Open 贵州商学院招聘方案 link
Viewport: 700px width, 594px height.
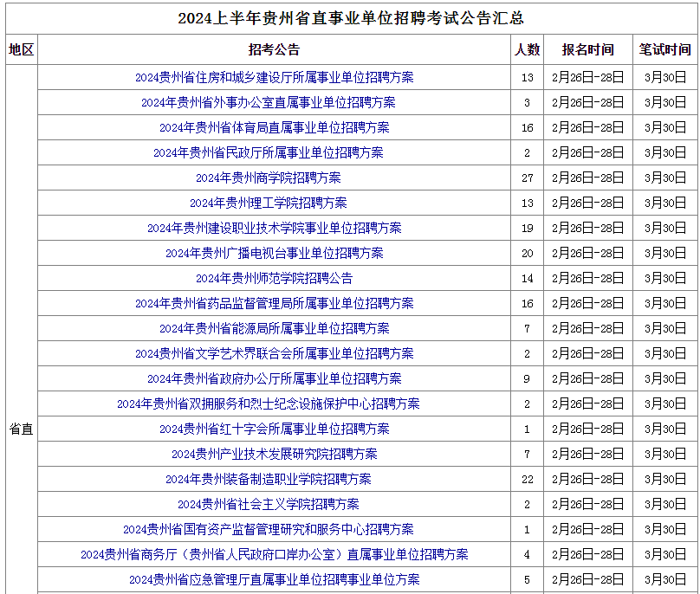pyautogui.click(x=268, y=178)
